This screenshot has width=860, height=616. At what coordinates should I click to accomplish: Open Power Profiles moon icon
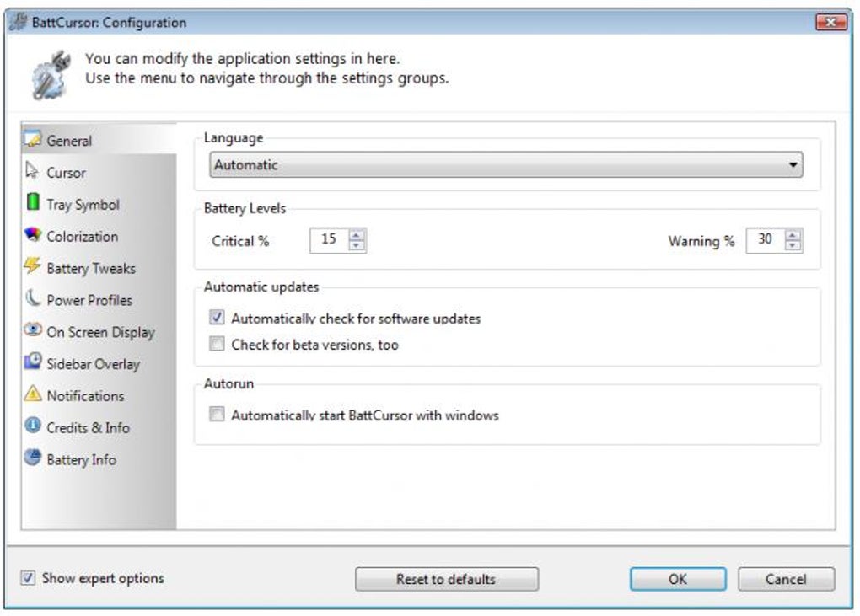pos(33,297)
